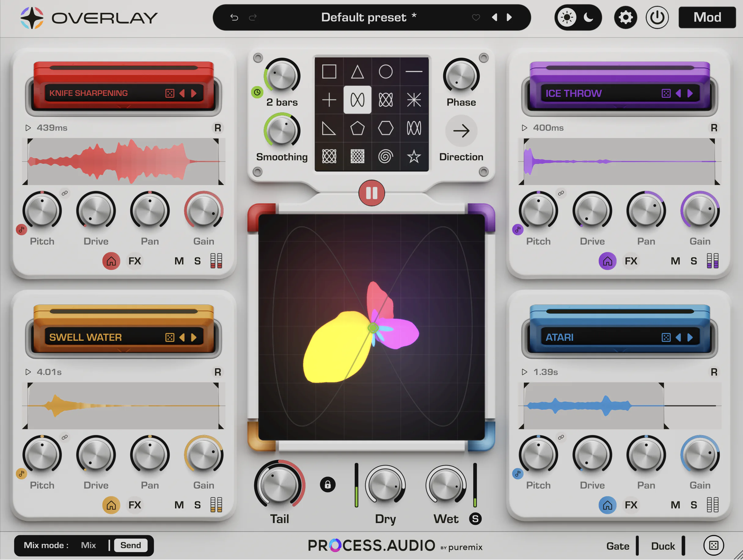The height and width of the screenshot is (560, 743).
Task: Solo the ICE THROW layer
Action: click(x=694, y=261)
